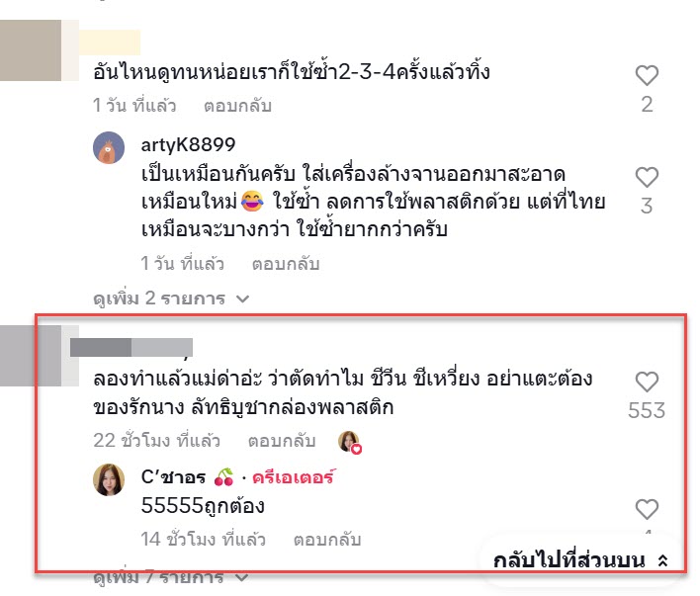Reply to artyK8899's comment
Viewport: 700px width, 596px height.
[x=286, y=264]
